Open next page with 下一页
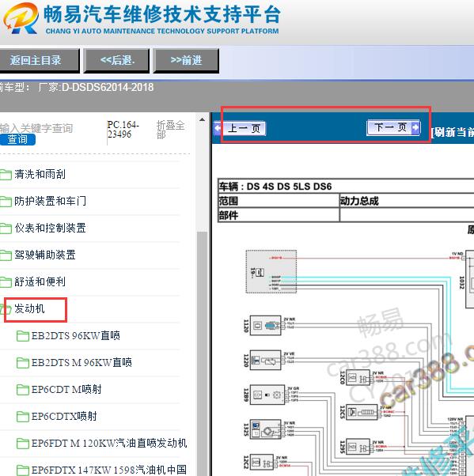The height and width of the screenshot is (476, 474). click(394, 127)
